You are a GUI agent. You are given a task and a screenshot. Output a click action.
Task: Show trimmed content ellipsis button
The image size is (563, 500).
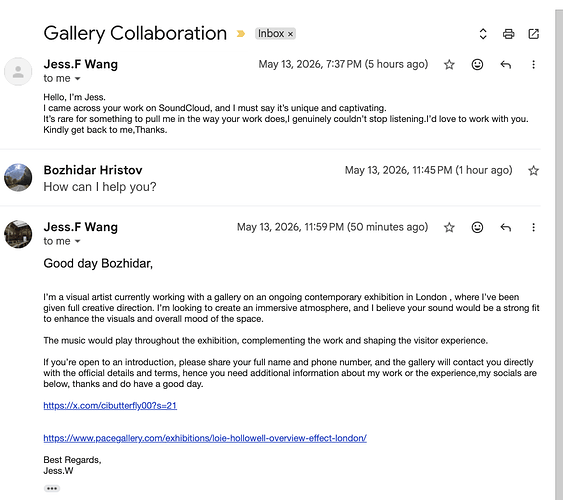[x=52, y=489]
